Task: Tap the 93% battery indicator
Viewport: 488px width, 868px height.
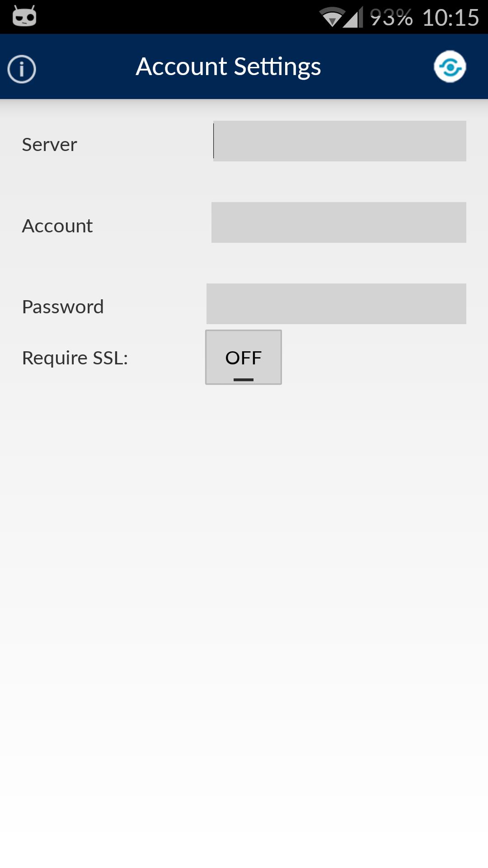Action: coord(391,18)
